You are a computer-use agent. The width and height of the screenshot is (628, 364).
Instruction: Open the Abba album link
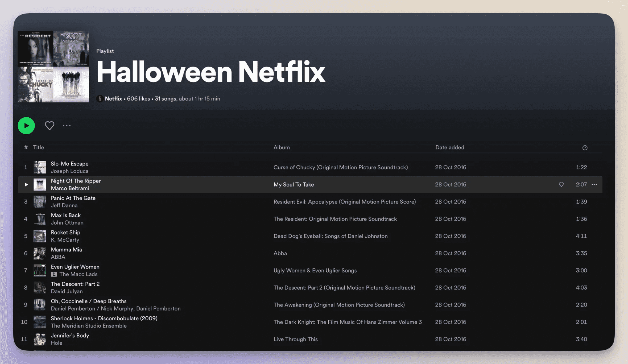pyautogui.click(x=280, y=253)
